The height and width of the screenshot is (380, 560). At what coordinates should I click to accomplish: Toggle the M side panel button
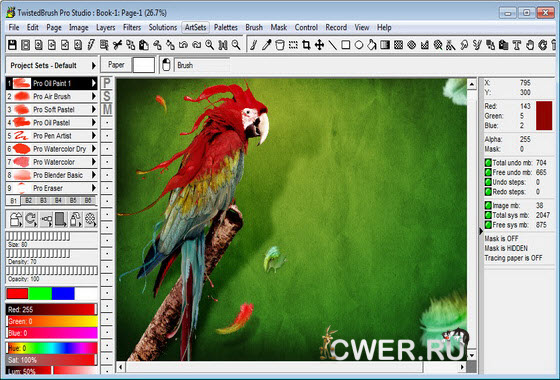tap(107, 109)
